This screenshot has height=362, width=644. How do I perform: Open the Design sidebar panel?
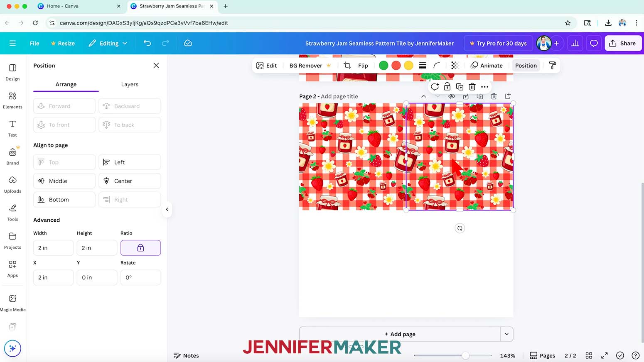coord(12,72)
